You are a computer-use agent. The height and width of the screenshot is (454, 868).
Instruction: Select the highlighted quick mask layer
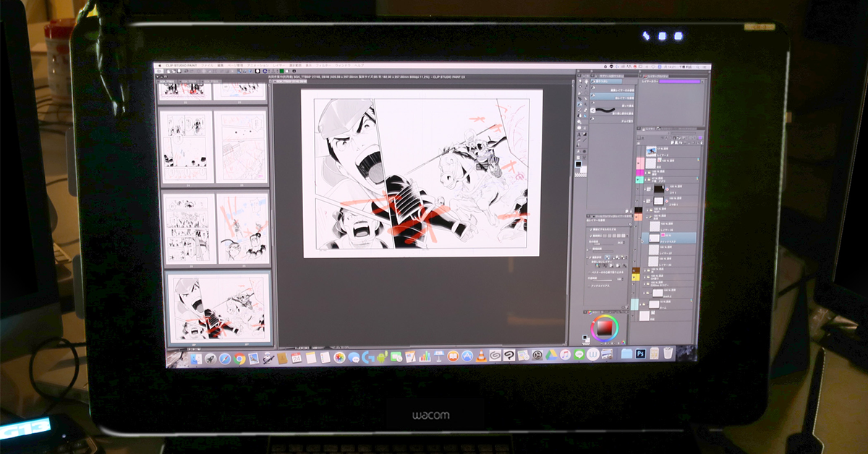[669, 238]
